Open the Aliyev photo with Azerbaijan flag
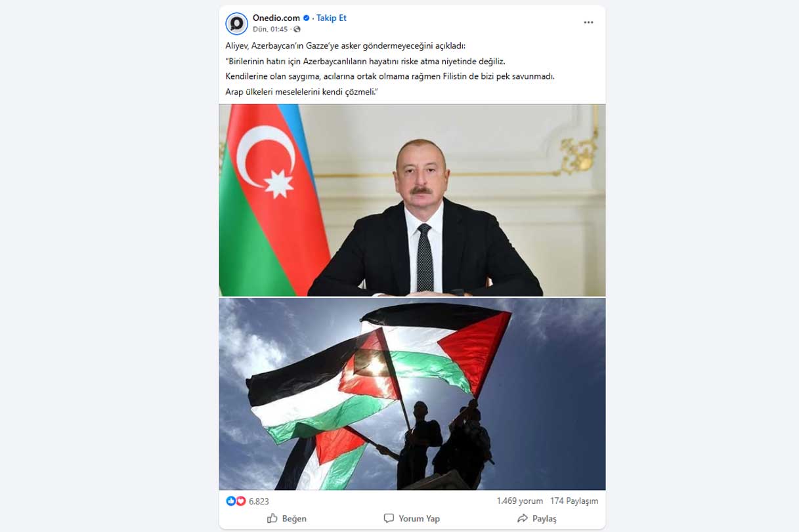The image size is (799, 532). pyautogui.click(x=412, y=200)
